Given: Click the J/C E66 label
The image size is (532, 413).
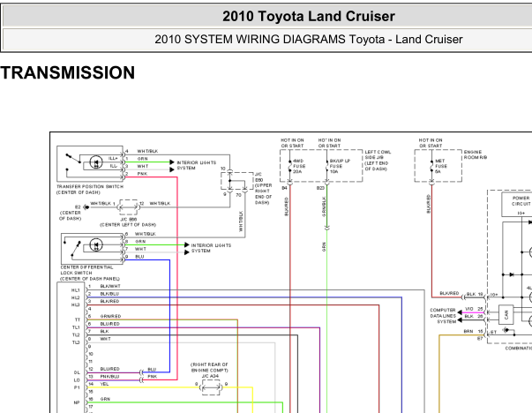Looking at the screenshot, I should point(129,219).
